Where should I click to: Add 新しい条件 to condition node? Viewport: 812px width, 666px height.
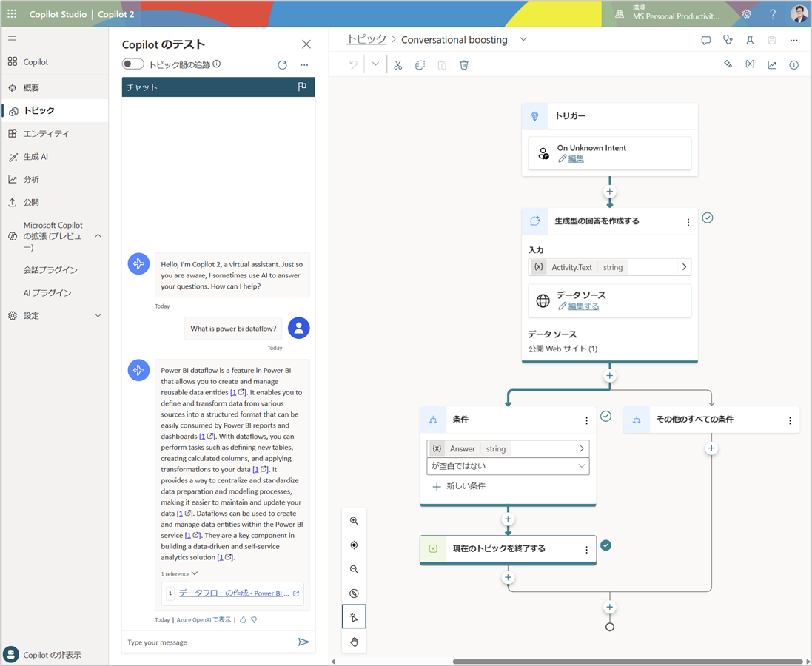click(459, 486)
